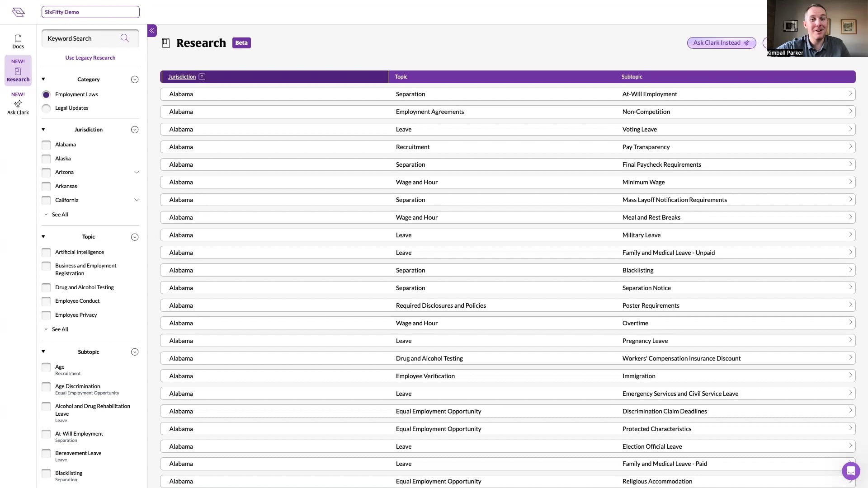
Task: Click the Jurisdiction sort arrow icon
Action: [x=202, y=77]
